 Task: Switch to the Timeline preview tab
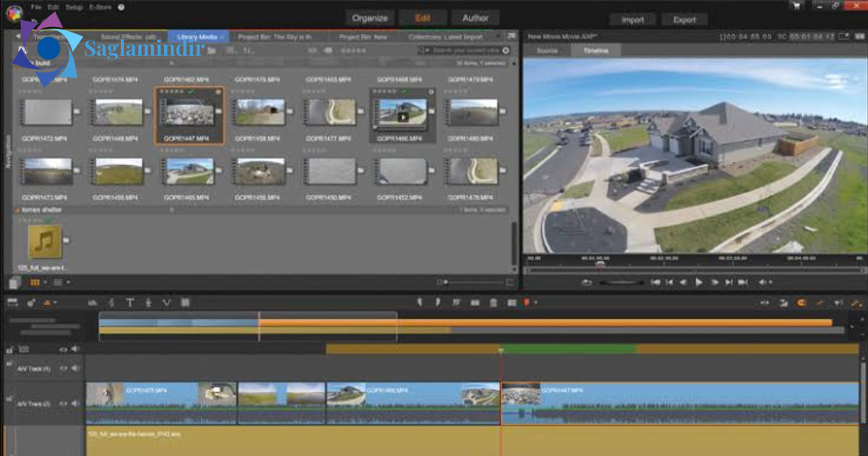596,51
